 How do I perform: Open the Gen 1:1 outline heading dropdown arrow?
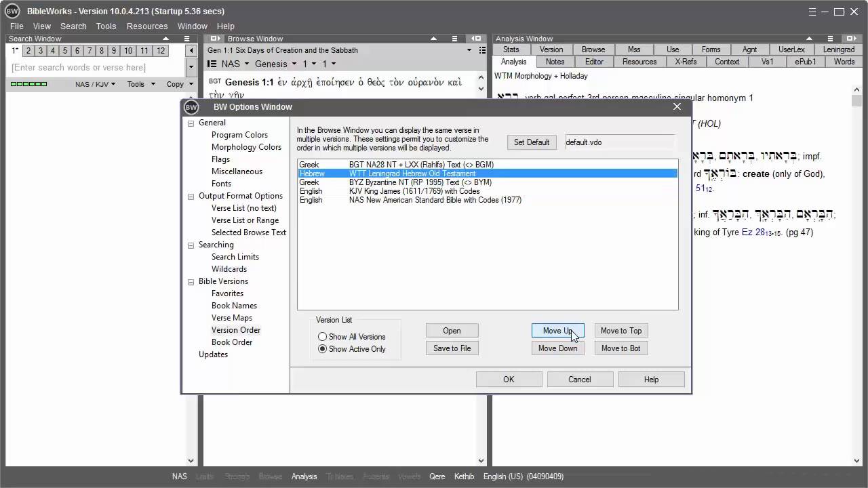pyautogui.click(x=469, y=50)
